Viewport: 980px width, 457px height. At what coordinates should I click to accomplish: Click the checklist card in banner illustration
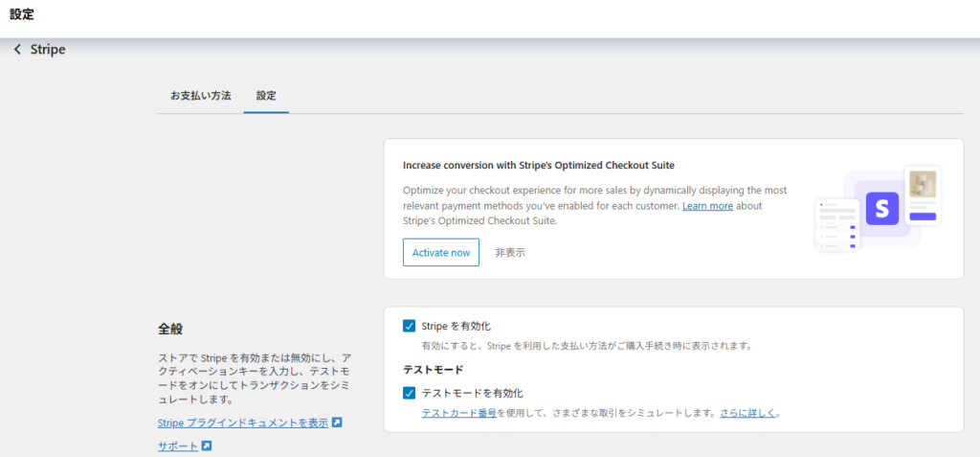tap(836, 225)
